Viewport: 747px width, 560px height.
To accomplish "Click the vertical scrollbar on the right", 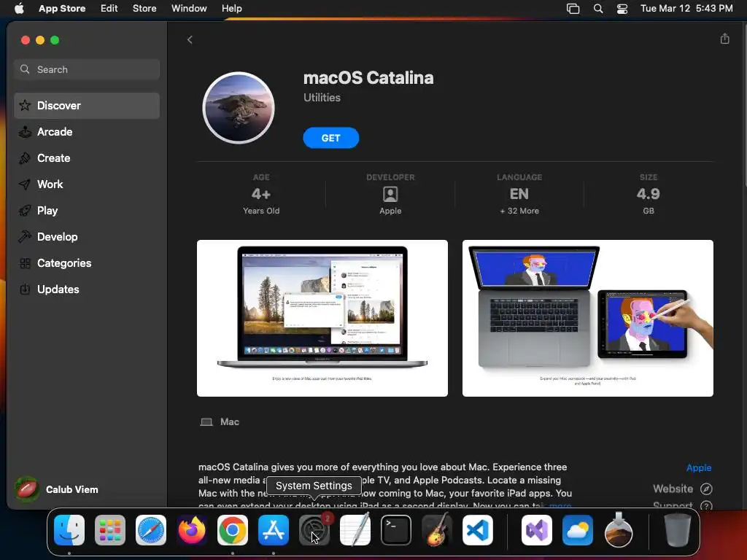I will pos(743,105).
